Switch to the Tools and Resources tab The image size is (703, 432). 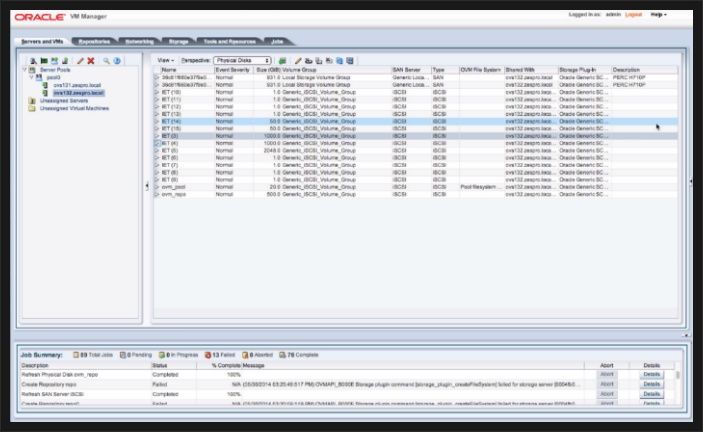pyautogui.click(x=230, y=42)
